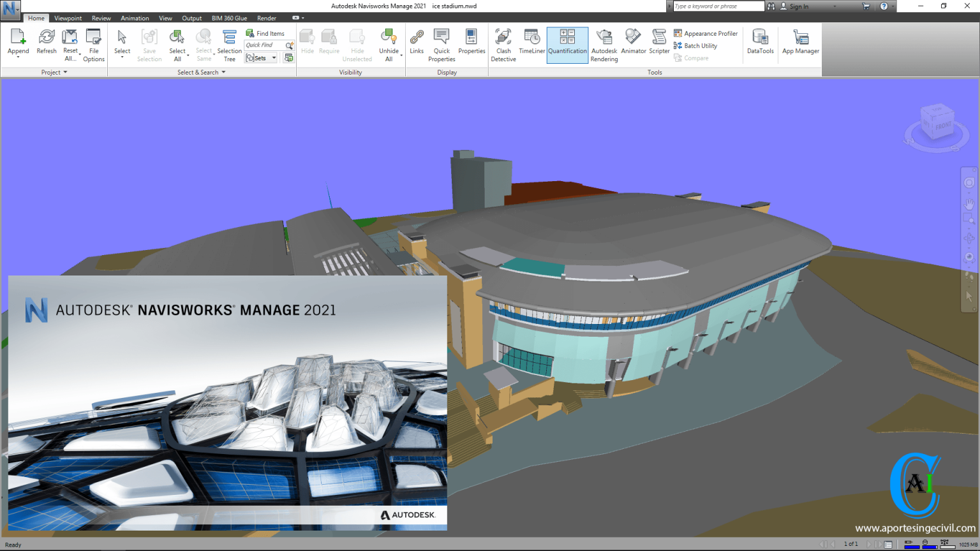Image resolution: width=980 pixels, height=551 pixels.
Task: Click the navigation bar Select arrow
Action: [969, 297]
